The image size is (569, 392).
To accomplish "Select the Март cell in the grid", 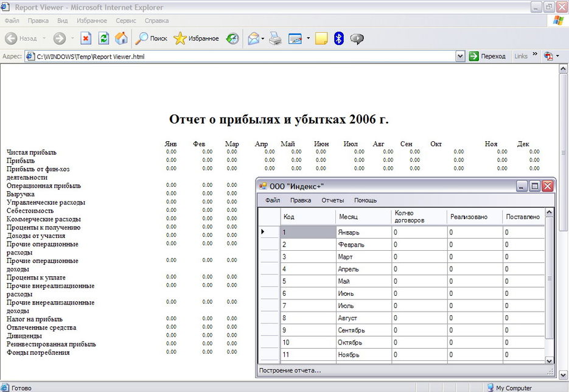I will (364, 257).
